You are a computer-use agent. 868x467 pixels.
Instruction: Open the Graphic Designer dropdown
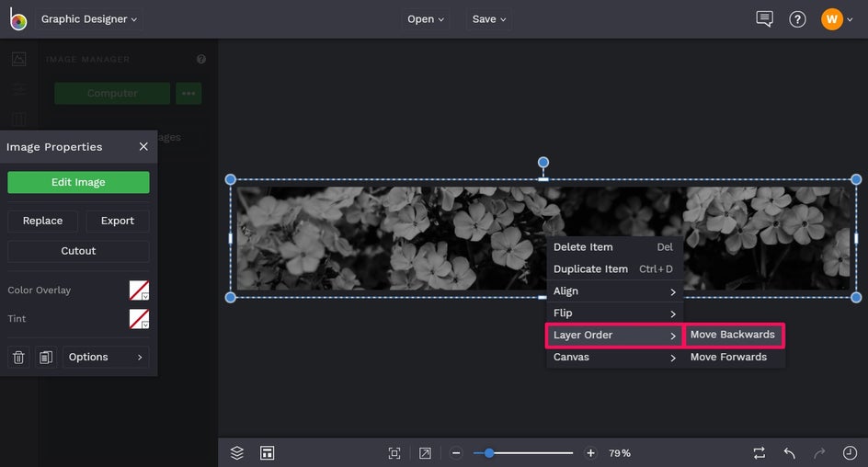point(89,19)
